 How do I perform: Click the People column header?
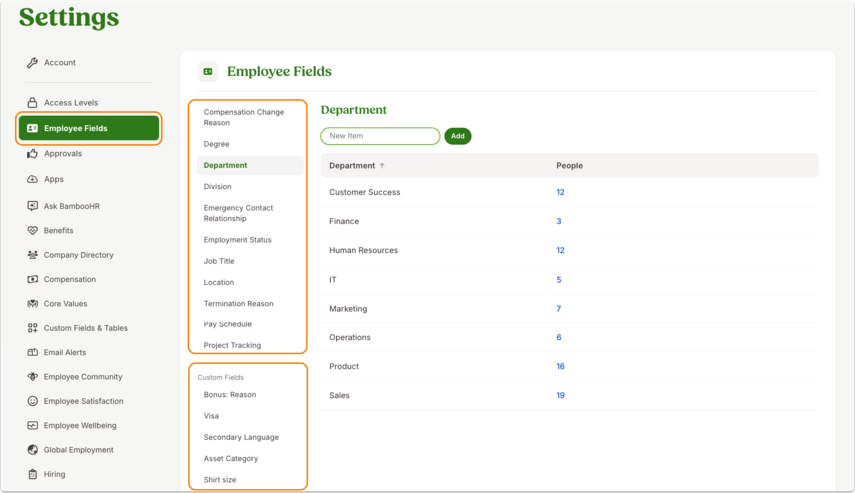[x=569, y=166]
